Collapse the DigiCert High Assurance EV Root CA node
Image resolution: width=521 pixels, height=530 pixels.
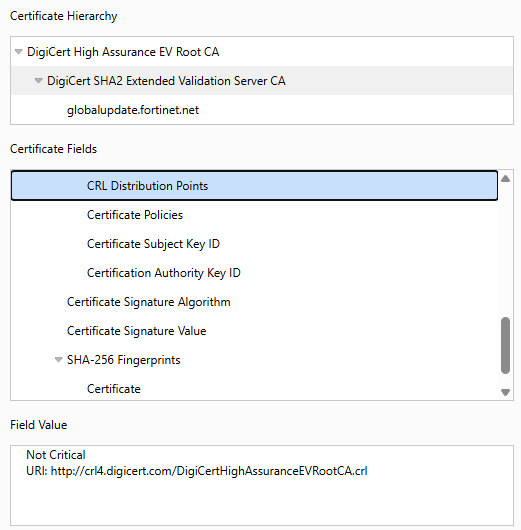click(x=19, y=52)
